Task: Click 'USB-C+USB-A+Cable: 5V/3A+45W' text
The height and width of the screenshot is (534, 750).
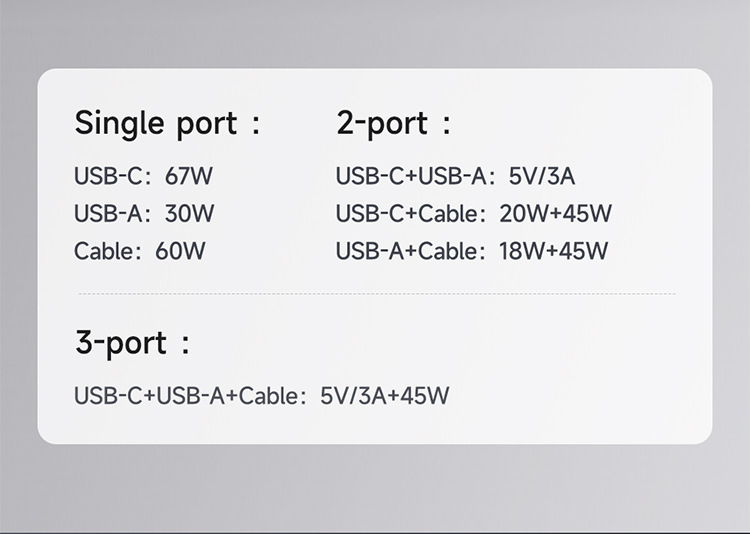Action: point(261,396)
